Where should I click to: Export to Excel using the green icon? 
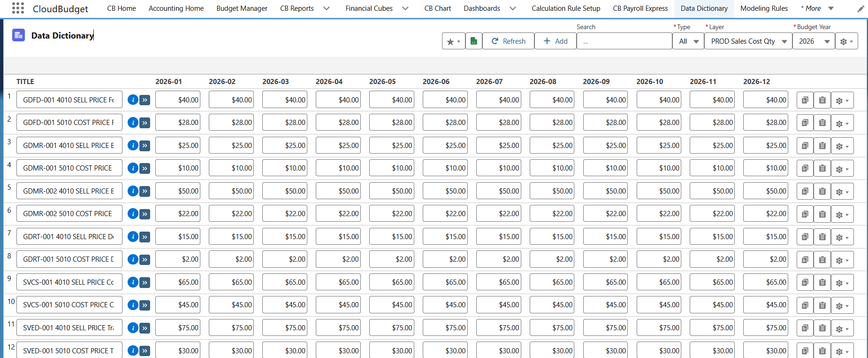pyautogui.click(x=474, y=41)
